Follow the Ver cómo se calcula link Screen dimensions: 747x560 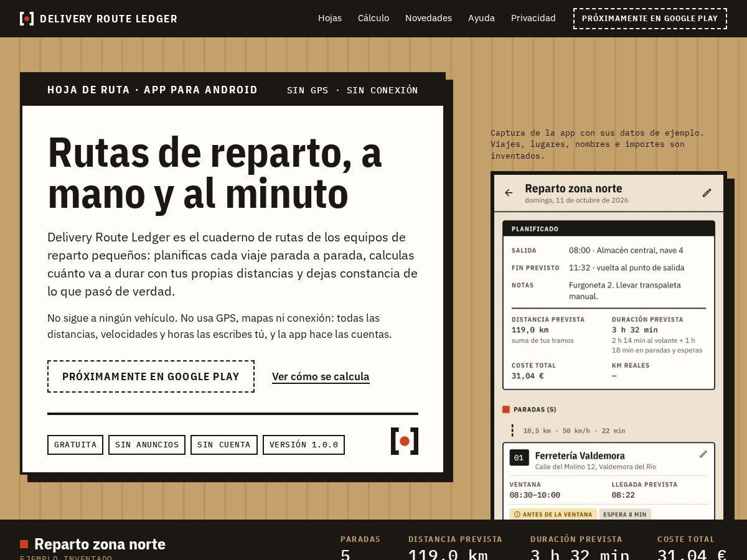tap(321, 376)
